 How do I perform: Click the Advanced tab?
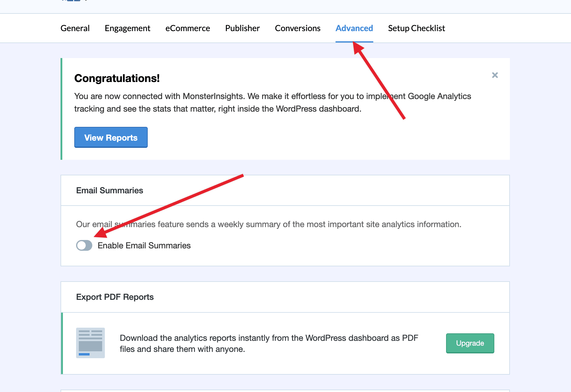354,28
